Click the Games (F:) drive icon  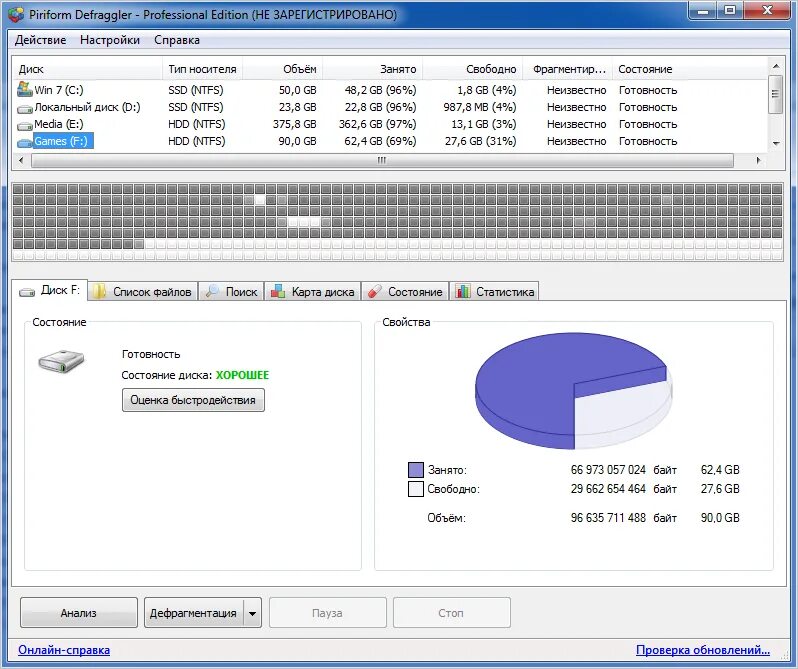point(24,142)
